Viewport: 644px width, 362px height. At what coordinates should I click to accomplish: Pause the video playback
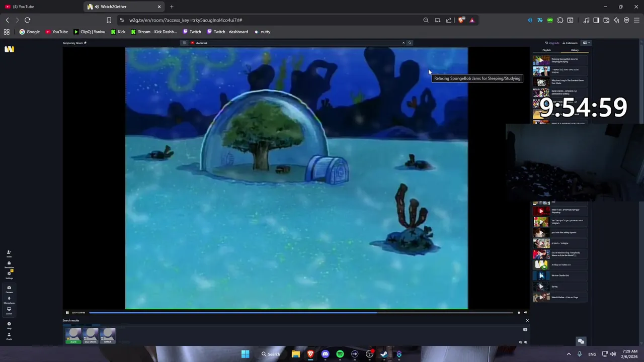point(67,312)
